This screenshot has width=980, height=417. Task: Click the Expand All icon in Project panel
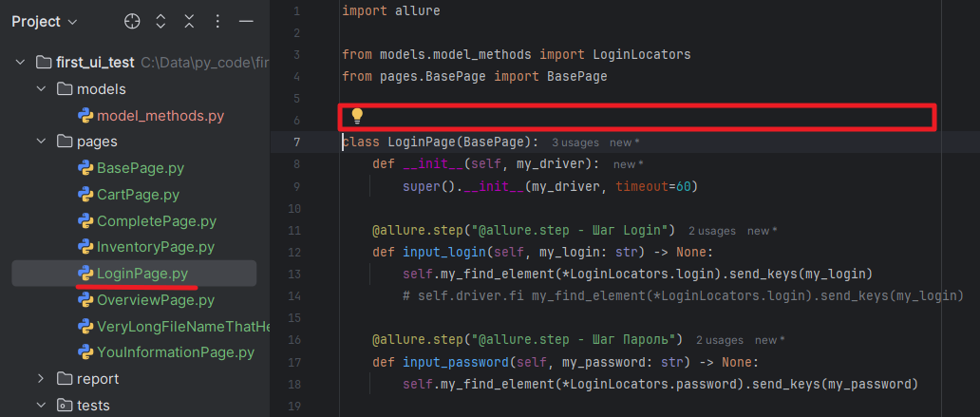coord(160,22)
